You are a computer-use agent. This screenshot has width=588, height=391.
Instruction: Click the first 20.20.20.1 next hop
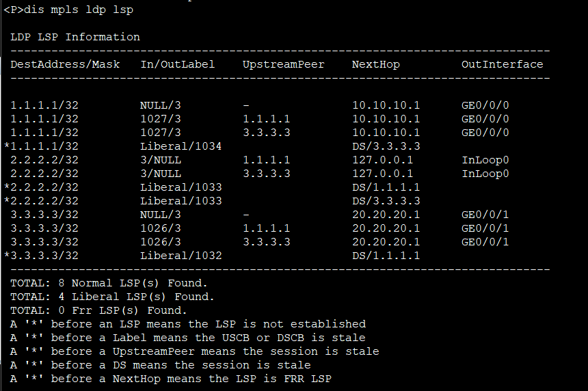click(386, 215)
